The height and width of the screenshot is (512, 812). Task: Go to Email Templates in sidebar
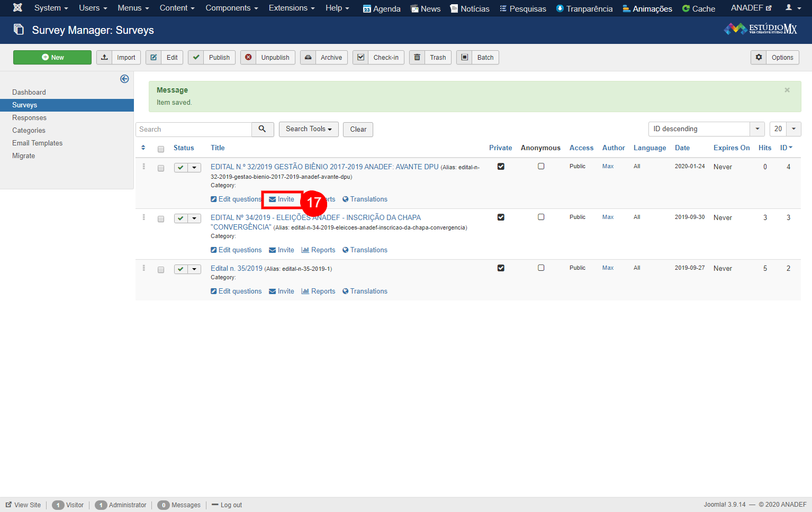(38, 143)
